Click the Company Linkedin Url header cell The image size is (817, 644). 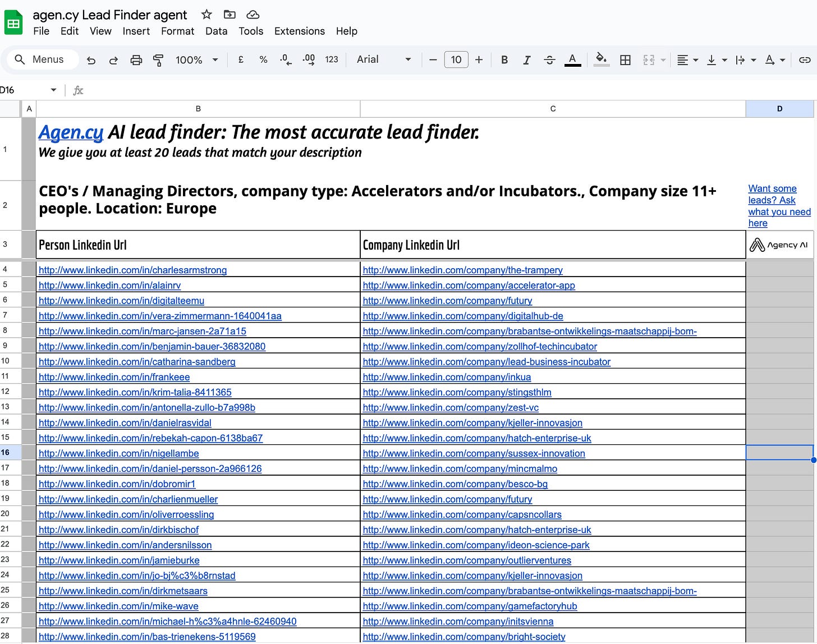click(x=553, y=245)
